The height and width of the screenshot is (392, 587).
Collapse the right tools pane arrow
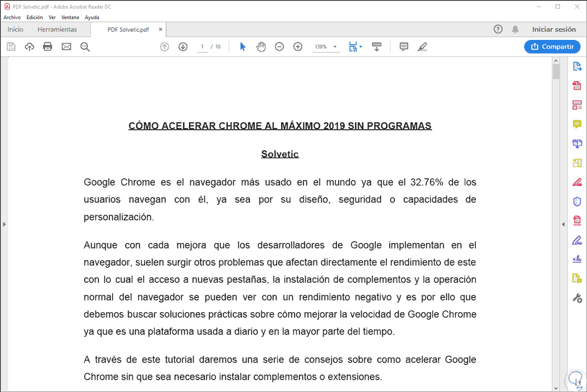(x=564, y=224)
